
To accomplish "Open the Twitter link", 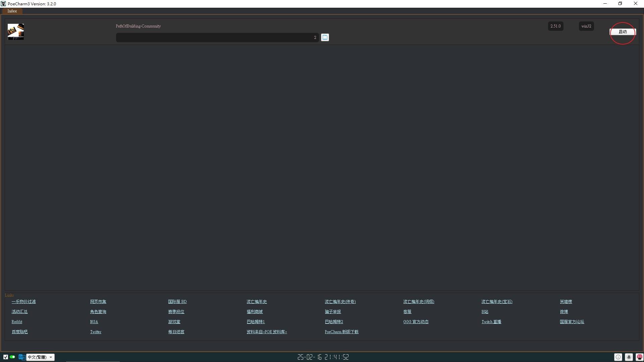I will [x=96, y=332].
